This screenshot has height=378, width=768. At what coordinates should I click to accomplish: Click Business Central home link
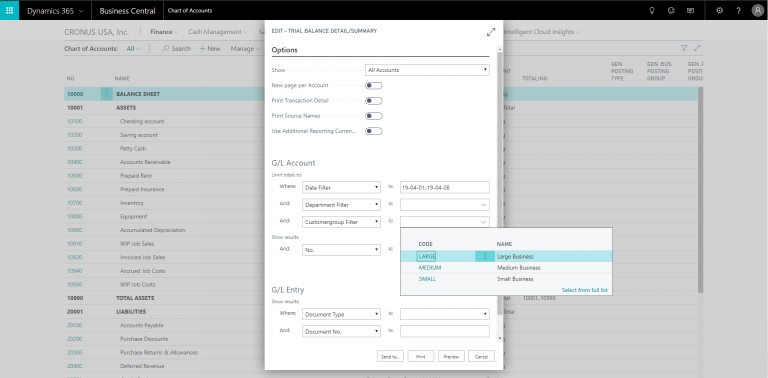coord(127,10)
